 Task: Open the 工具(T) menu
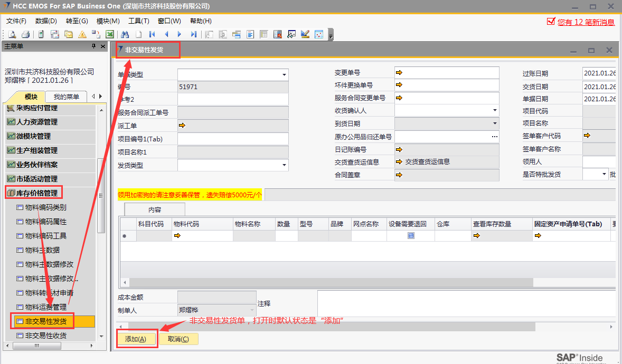click(x=138, y=21)
